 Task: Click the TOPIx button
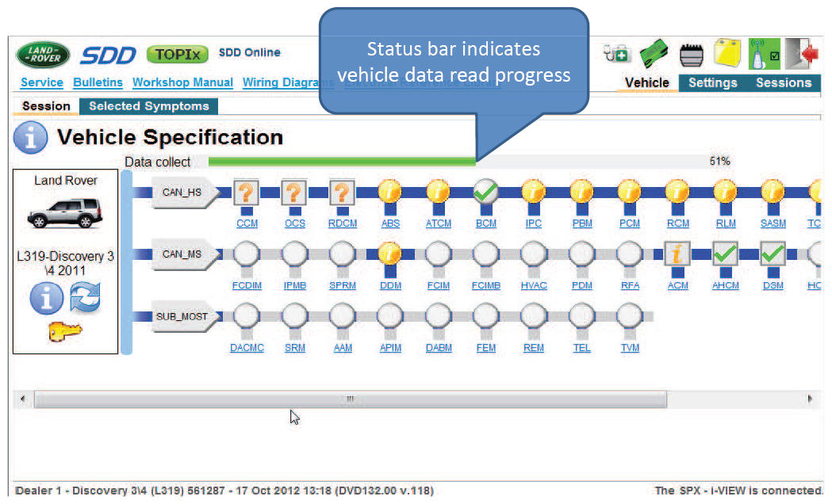(x=178, y=54)
